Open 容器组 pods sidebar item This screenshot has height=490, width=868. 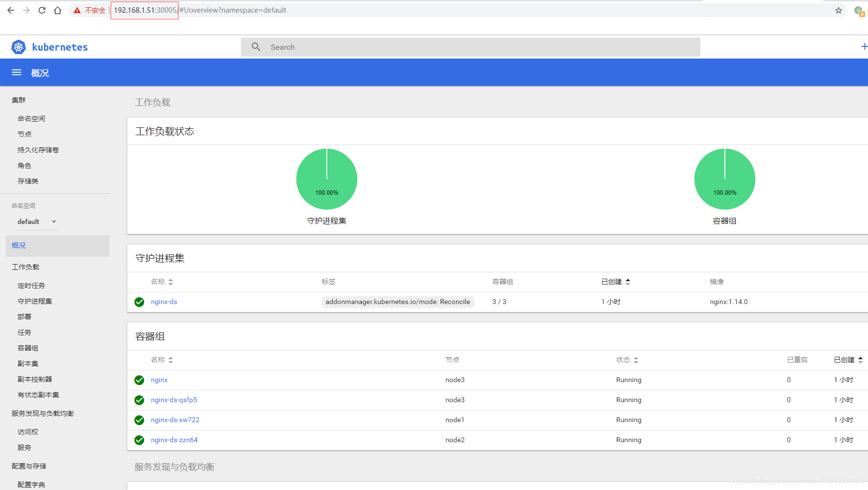coord(28,348)
